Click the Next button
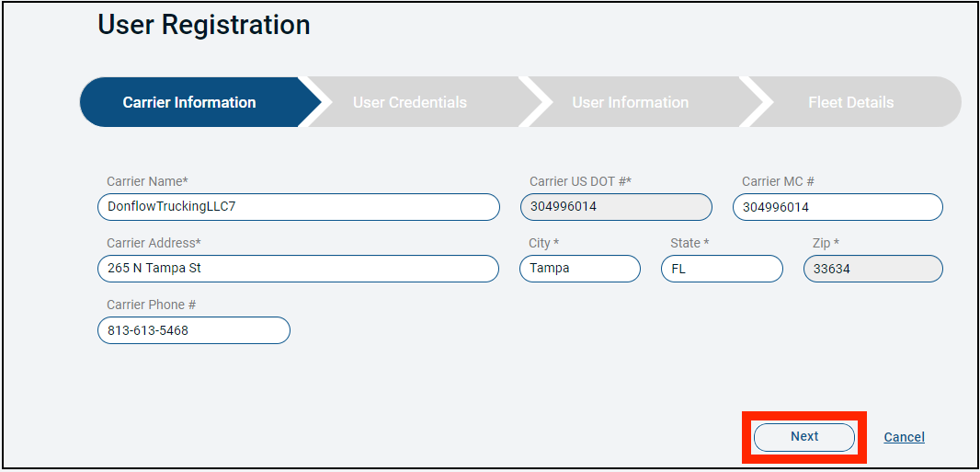Screen dimensions: 980x472 click(804, 437)
